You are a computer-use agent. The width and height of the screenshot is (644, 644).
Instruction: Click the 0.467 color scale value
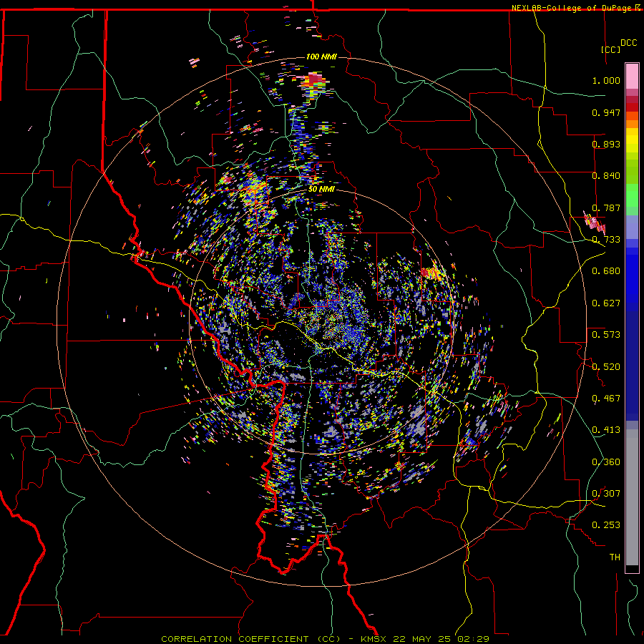coord(606,399)
